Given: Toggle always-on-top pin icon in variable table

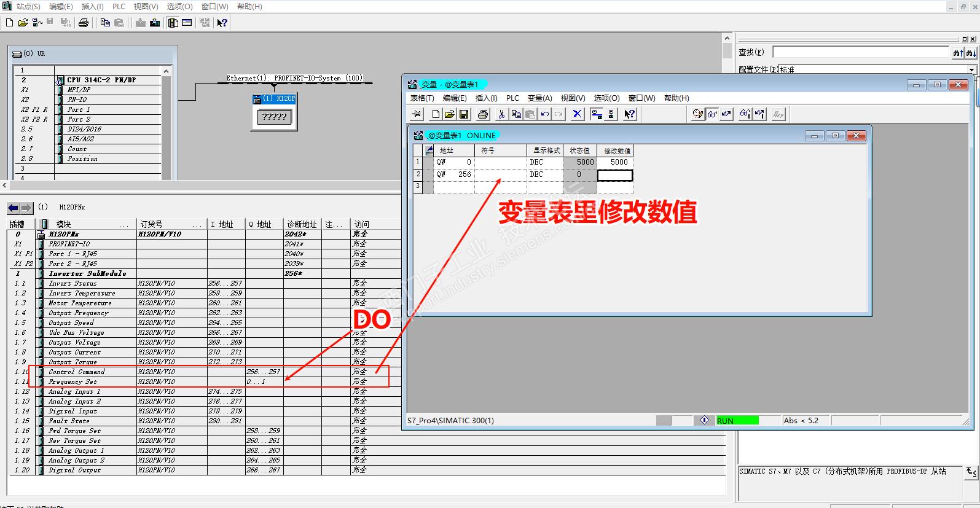Looking at the screenshot, I should [x=417, y=114].
